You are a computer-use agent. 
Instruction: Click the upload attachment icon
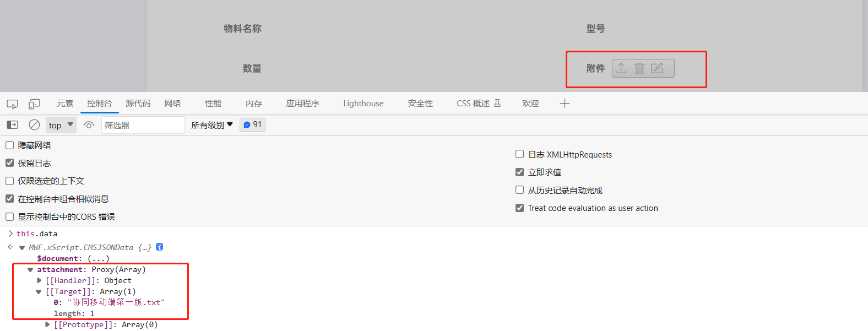[621, 68]
